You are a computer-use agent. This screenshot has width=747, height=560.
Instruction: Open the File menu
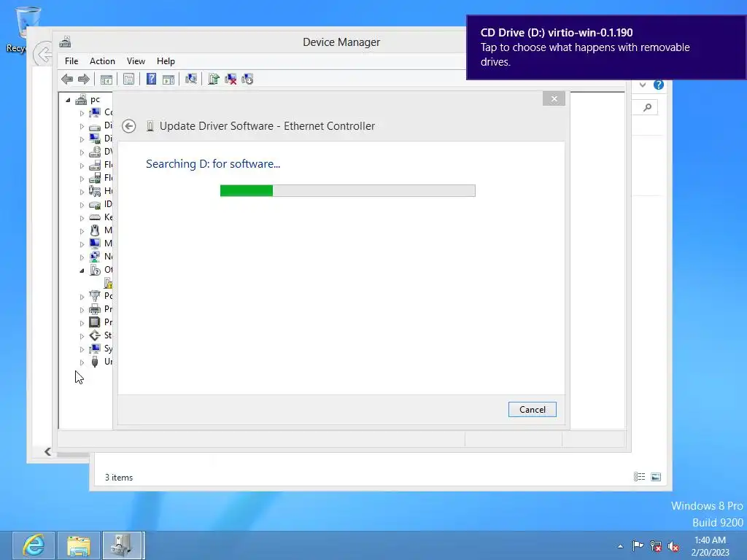tap(71, 61)
